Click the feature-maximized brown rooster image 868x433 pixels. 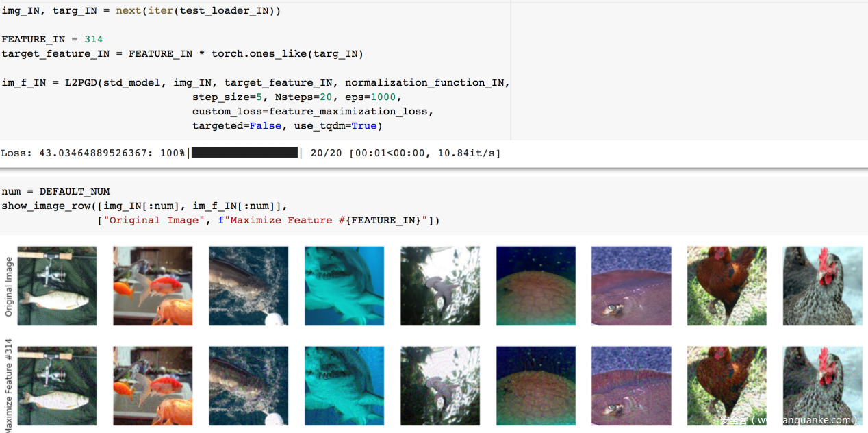[x=728, y=386]
